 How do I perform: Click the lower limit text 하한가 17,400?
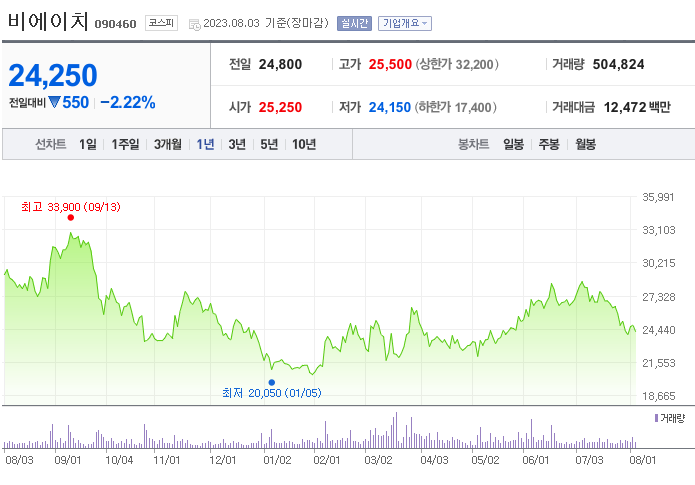(455, 107)
